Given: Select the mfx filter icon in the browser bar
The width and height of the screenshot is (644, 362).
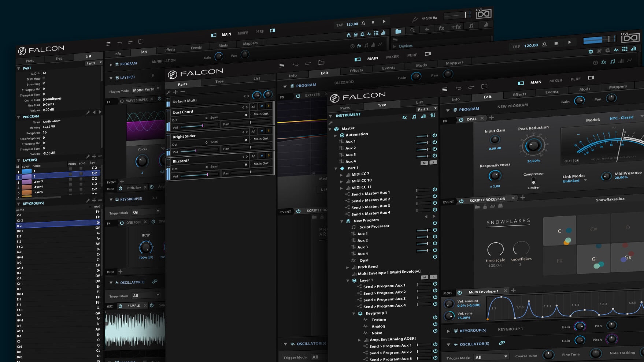Looking at the screenshot, I should click(x=456, y=27).
